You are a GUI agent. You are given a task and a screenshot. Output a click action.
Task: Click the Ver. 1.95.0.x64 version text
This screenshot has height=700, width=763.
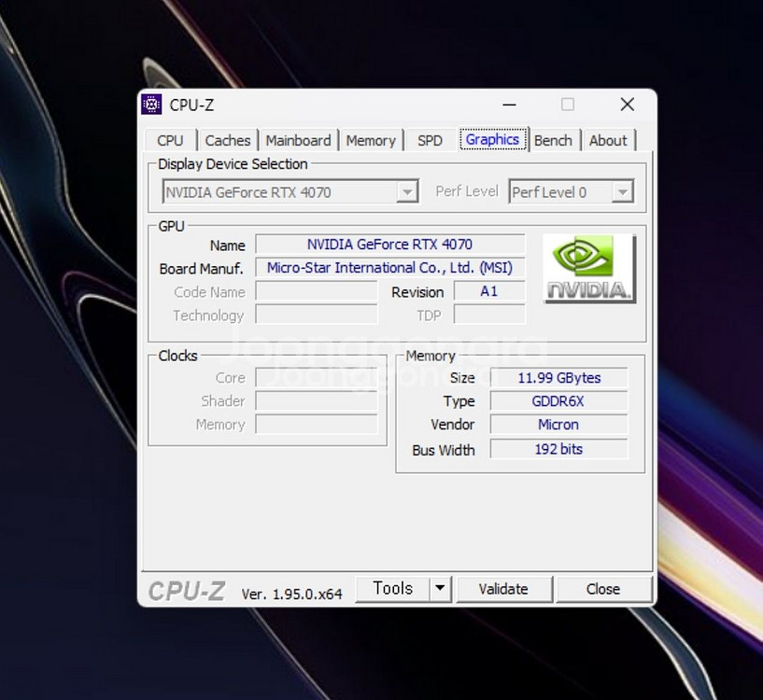pyautogui.click(x=291, y=594)
